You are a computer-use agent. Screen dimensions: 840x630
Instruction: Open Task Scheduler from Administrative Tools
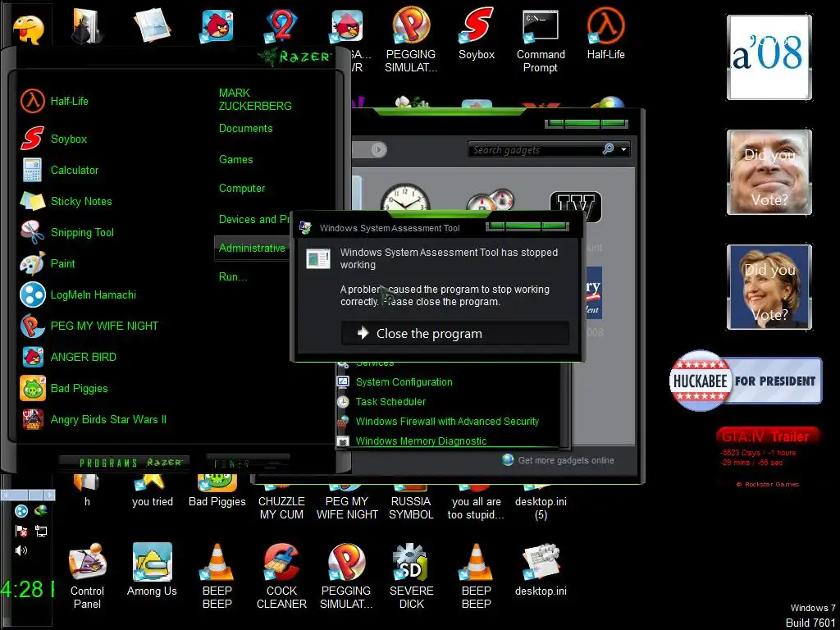381,402
